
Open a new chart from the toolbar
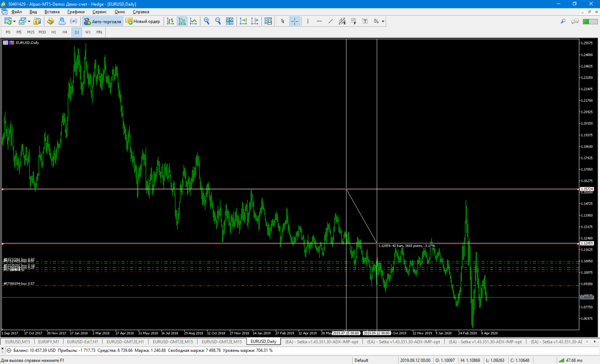8,21
